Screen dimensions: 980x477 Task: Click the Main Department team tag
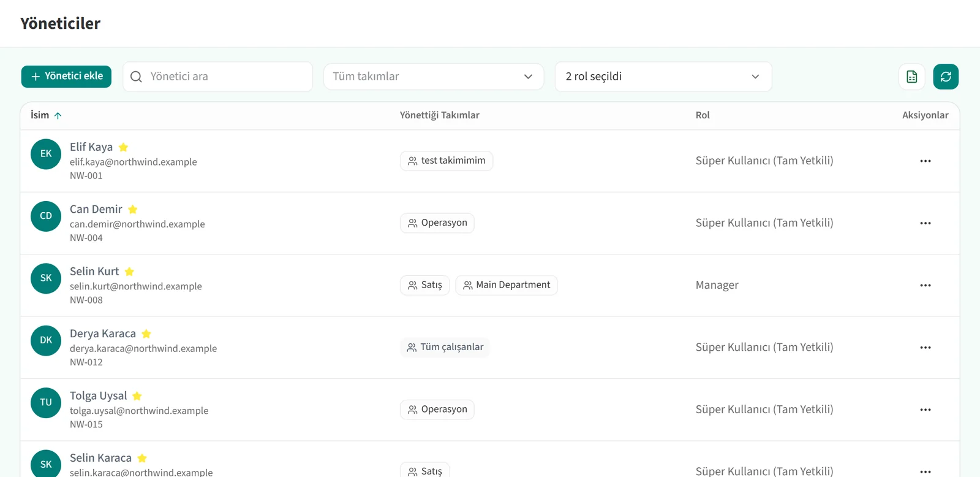coord(507,285)
